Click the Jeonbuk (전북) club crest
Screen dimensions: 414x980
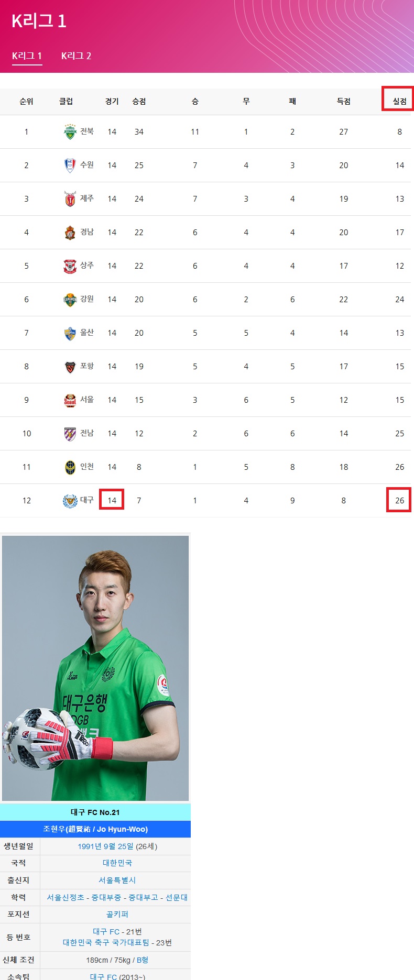click(x=70, y=132)
